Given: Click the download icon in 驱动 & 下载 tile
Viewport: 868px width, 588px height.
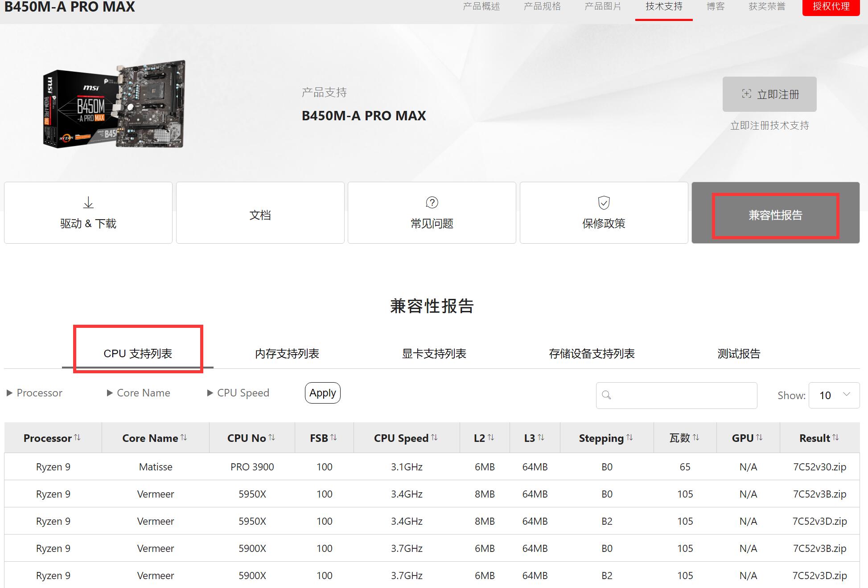Looking at the screenshot, I should click(88, 202).
